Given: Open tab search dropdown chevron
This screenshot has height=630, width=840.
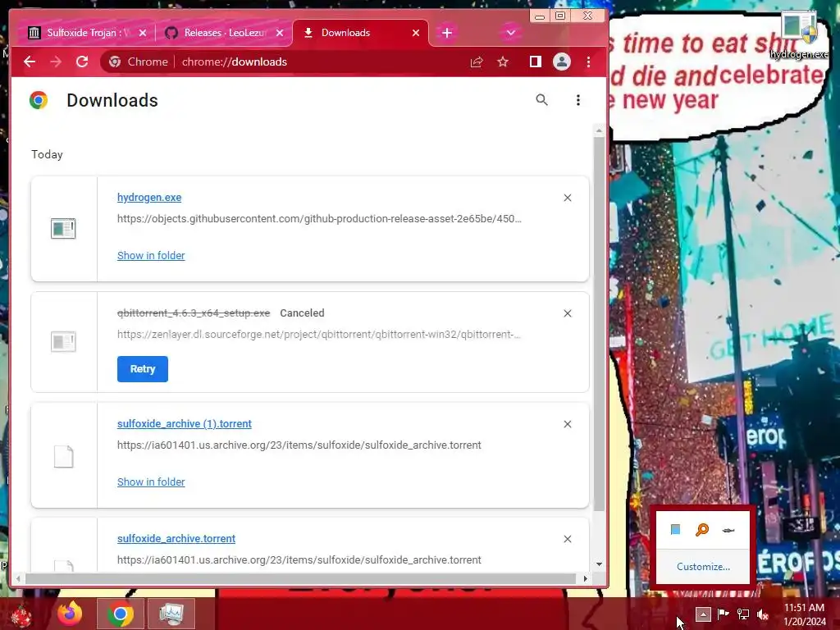Looking at the screenshot, I should (x=510, y=33).
